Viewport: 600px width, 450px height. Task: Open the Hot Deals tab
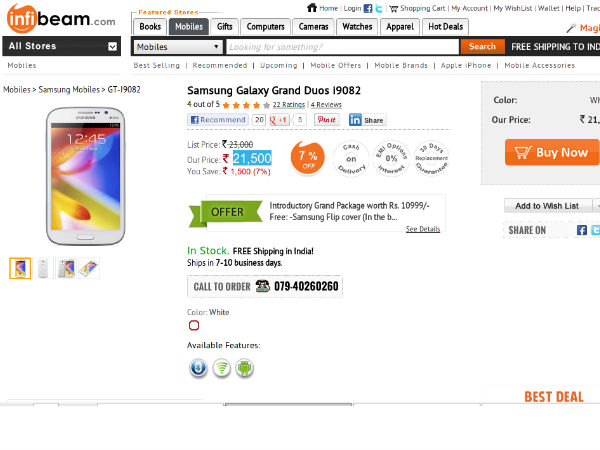444,27
